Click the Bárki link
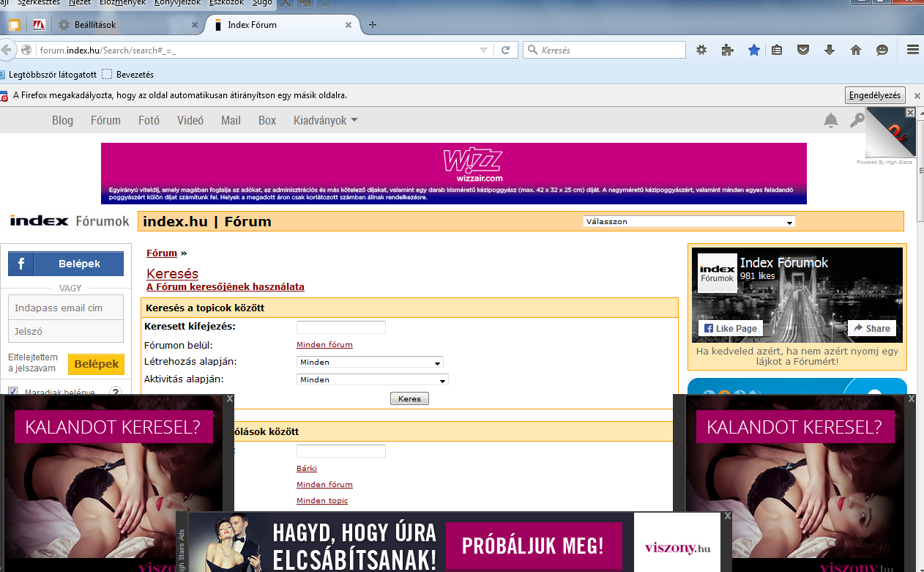 point(307,468)
